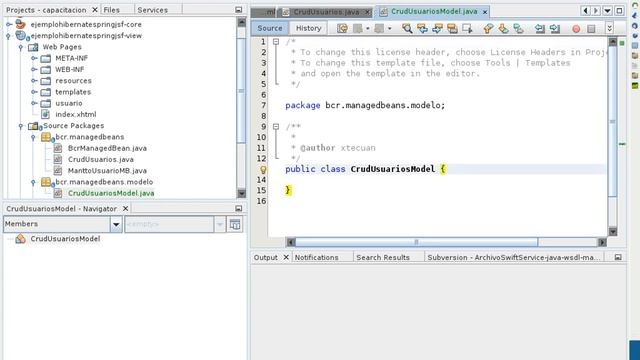
Task: Open the Search Results tab
Action: 383,258
